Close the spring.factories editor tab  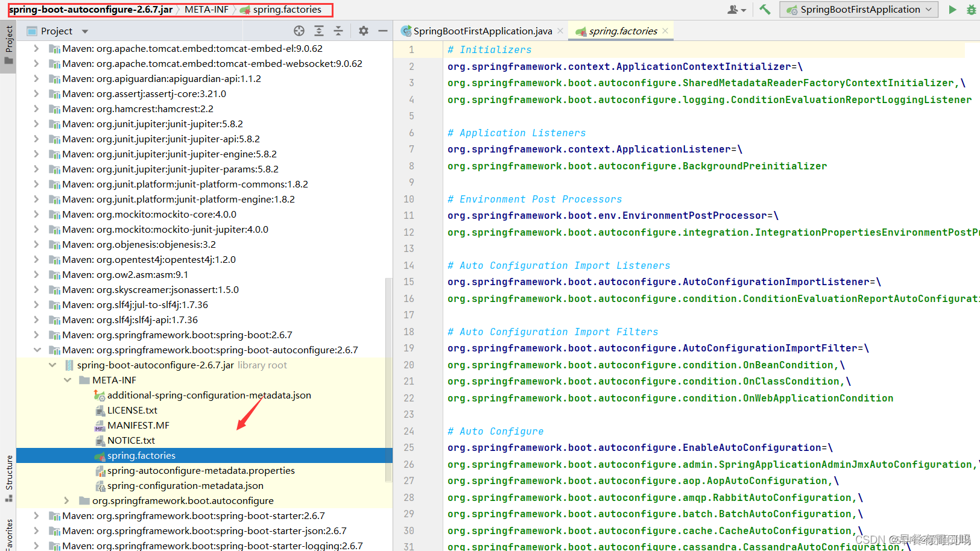[665, 31]
